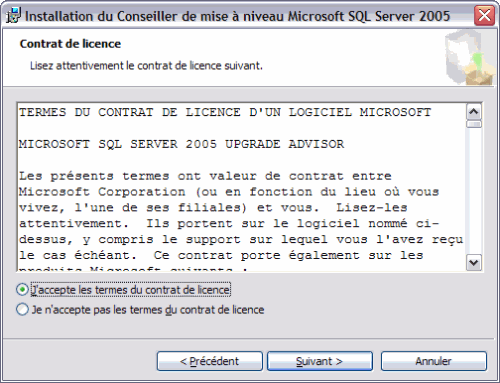
Task: Click the license text scroll up arrow
Action: tap(474, 112)
